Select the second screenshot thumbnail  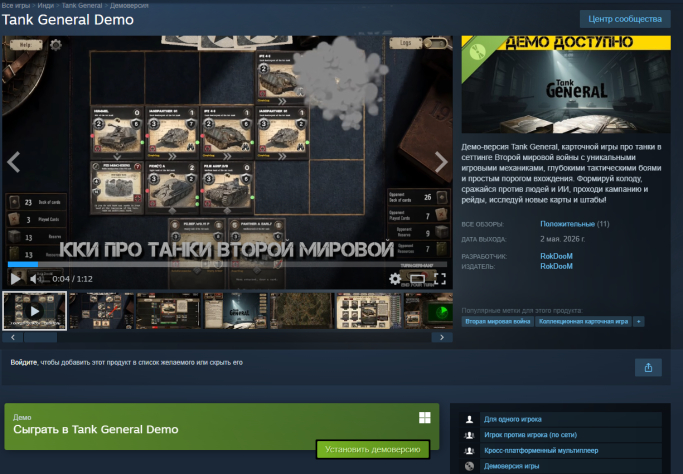click(101, 311)
